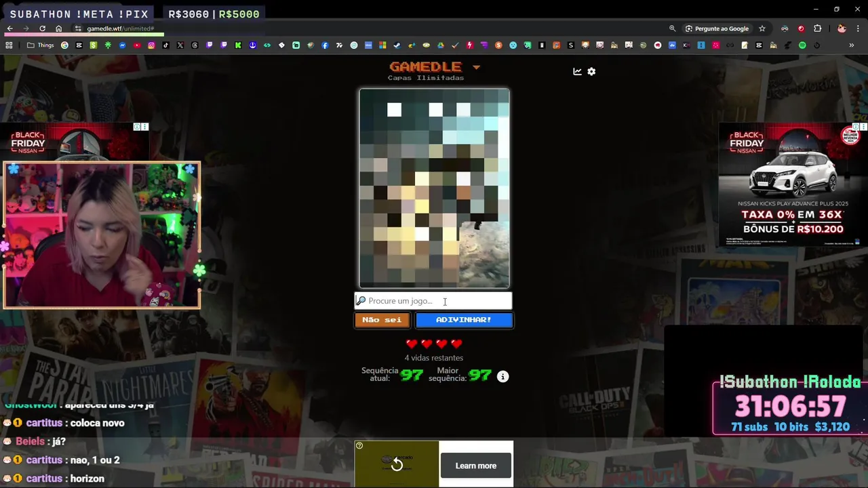868x488 pixels.
Task: Open the Google bookmark
Action: point(64,45)
